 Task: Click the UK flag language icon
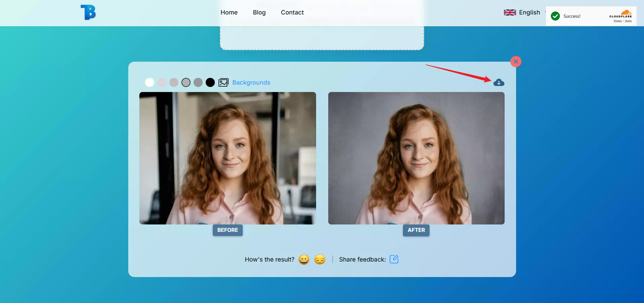pos(510,12)
